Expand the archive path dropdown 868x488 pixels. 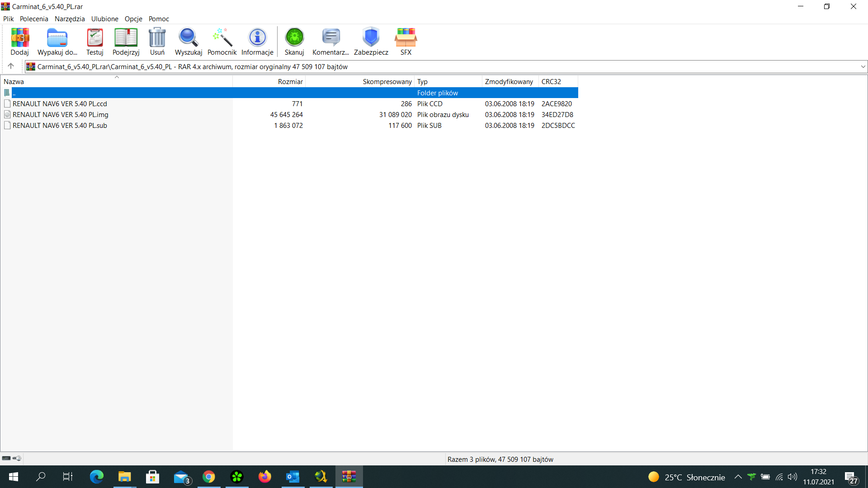pos(863,67)
